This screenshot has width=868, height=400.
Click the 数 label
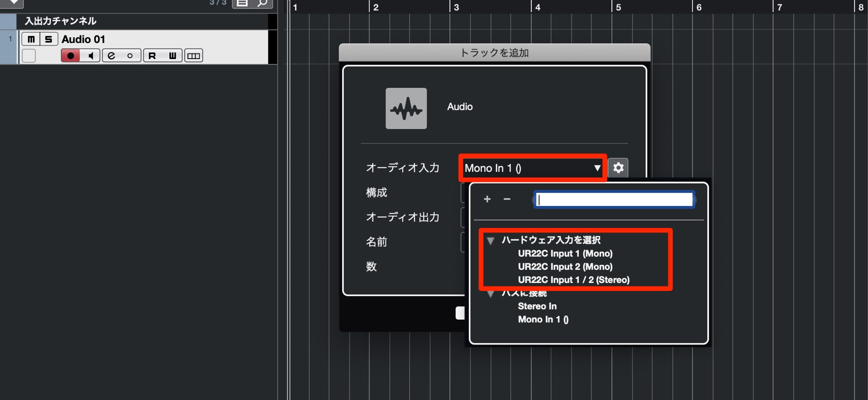(371, 266)
